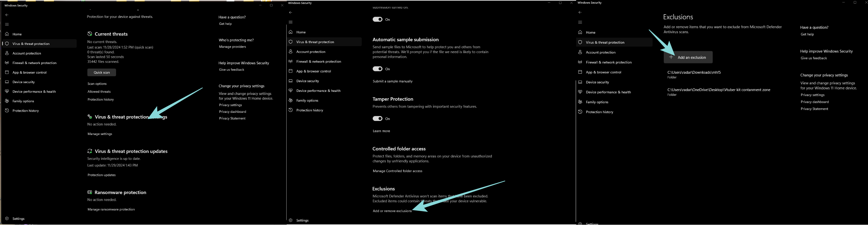The height and width of the screenshot is (225, 868).
Task: Turn off Tamper Protection toggle
Action: pos(377,118)
